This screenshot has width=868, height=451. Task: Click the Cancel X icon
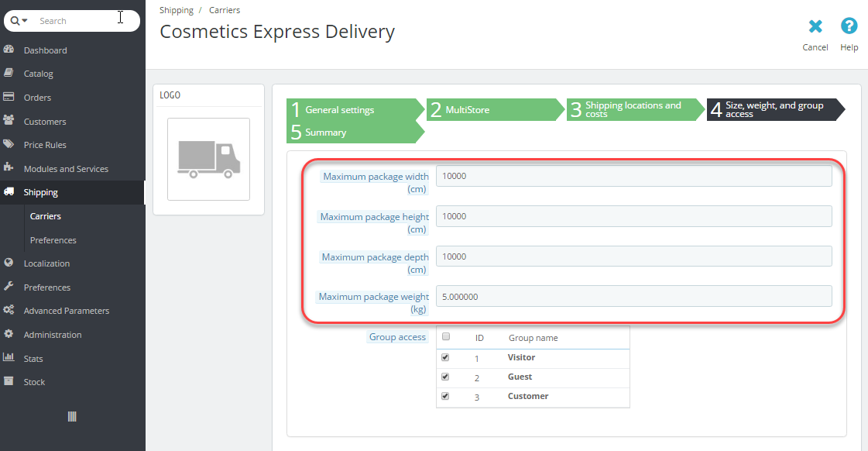(x=815, y=26)
